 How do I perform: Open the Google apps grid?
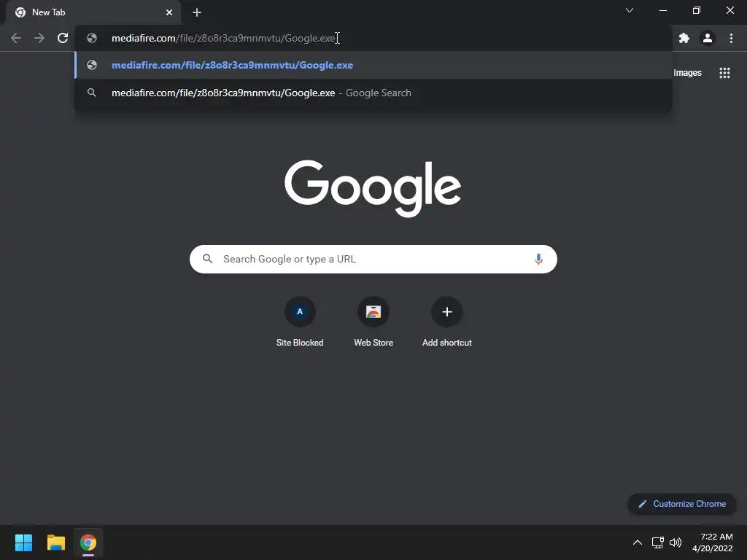click(x=724, y=73)
